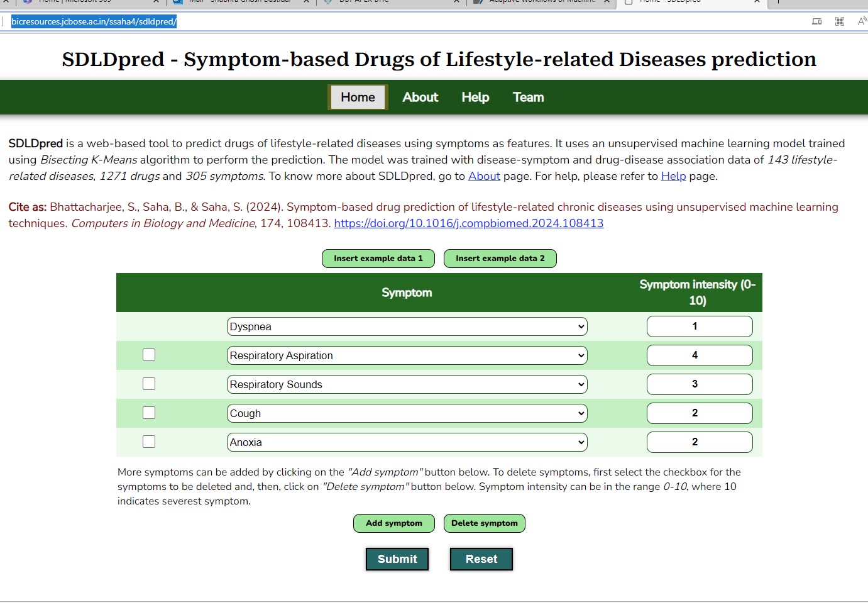This screenshot has width=868, height=607.
Task: Check the Respiratory Aspiration row checkbox
Action: (149, 355)
